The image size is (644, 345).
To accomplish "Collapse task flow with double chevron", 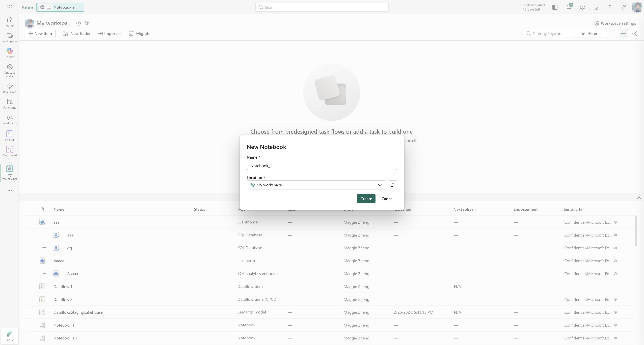I will pos(639,197).
